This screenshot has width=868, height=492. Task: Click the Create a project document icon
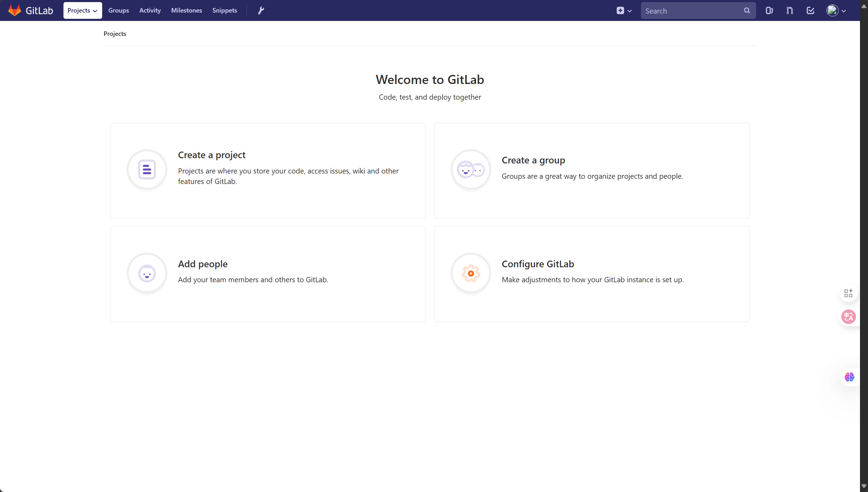tap(147, 170)
